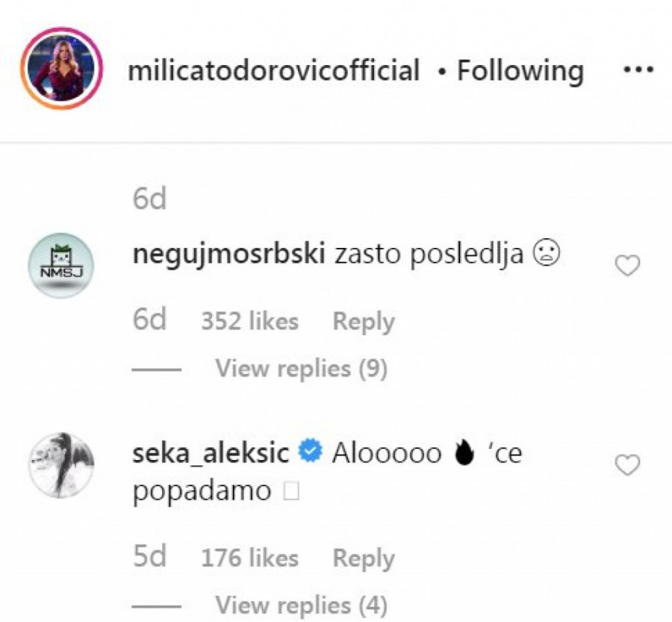Click the milicatodorovicofficial username
The width and height of the screenshot is (672, 622).
pos(274,71)
